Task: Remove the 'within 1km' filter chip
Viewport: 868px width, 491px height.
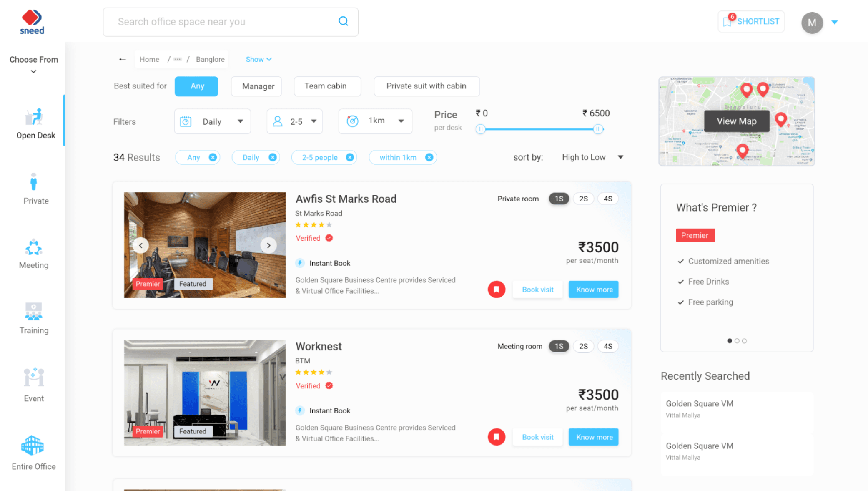Action: pos(429,157)
